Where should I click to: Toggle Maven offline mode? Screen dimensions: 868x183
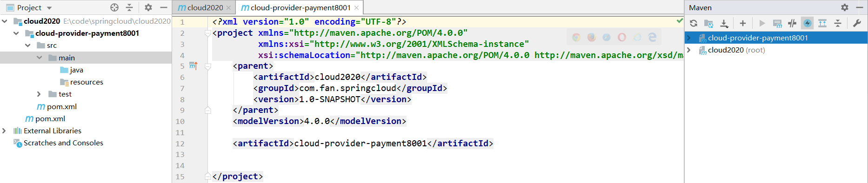(x=792, y=23)
